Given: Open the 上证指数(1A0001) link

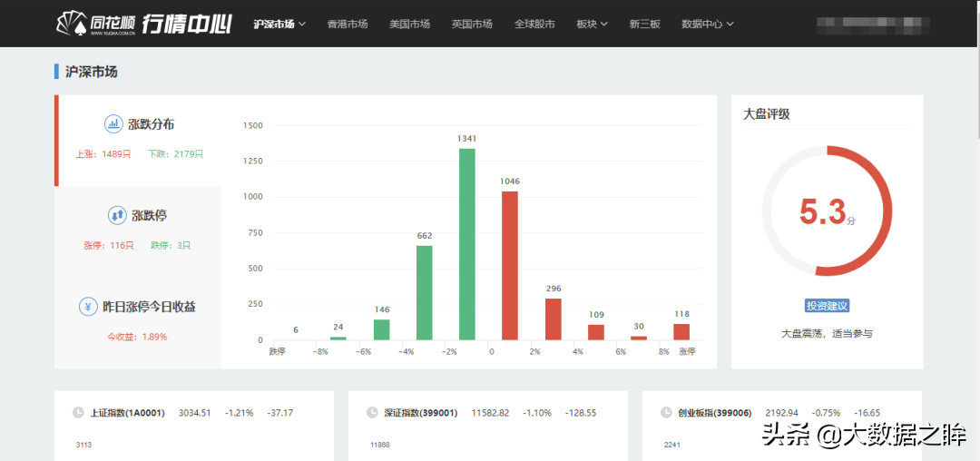Looking at the screenshot, I should click(128, 413).
